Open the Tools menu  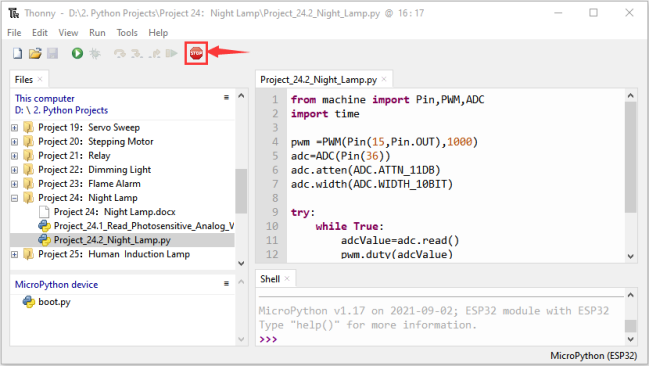tap(127, 33)
